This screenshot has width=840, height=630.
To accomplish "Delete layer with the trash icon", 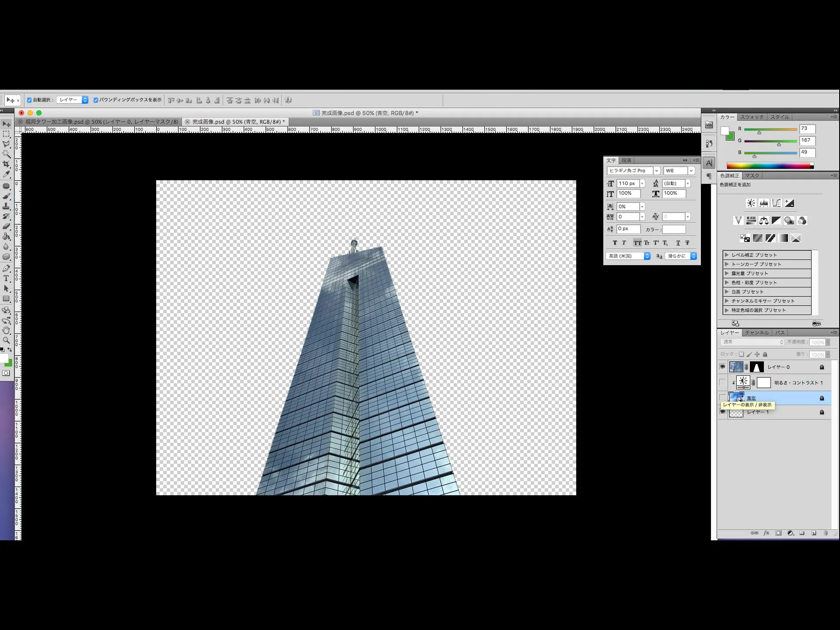I will pyautogui.click(x=826, y=533).
